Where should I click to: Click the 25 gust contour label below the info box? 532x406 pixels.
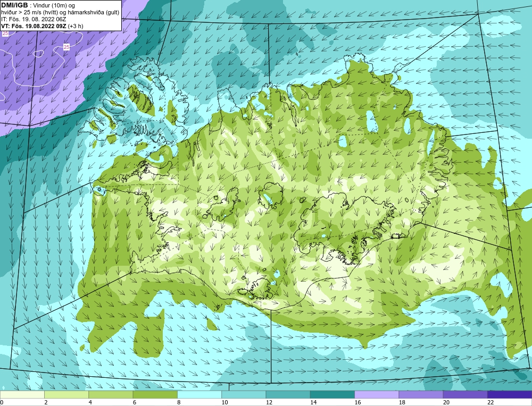coord(5,33)
